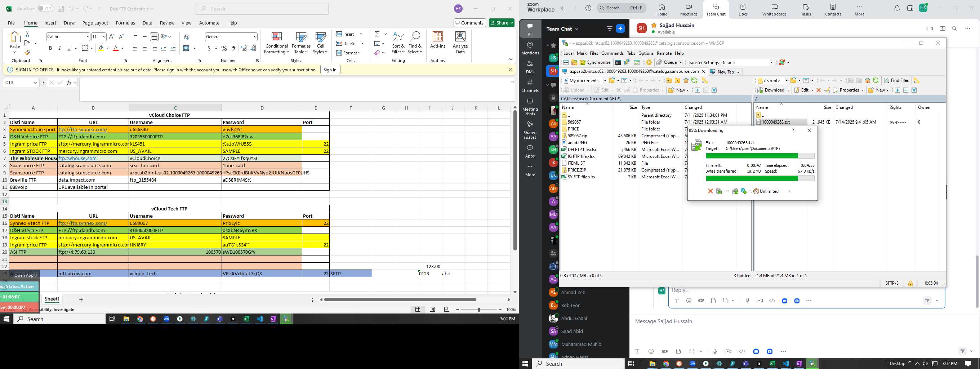Open Whiteboards in Zoom Workplace top bar

click(x=774, y=10)
